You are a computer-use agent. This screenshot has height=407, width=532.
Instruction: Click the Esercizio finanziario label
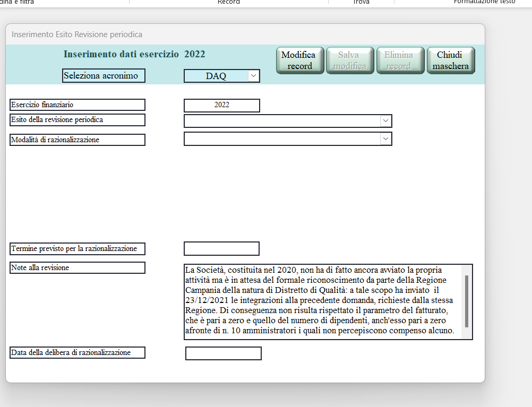78,105
